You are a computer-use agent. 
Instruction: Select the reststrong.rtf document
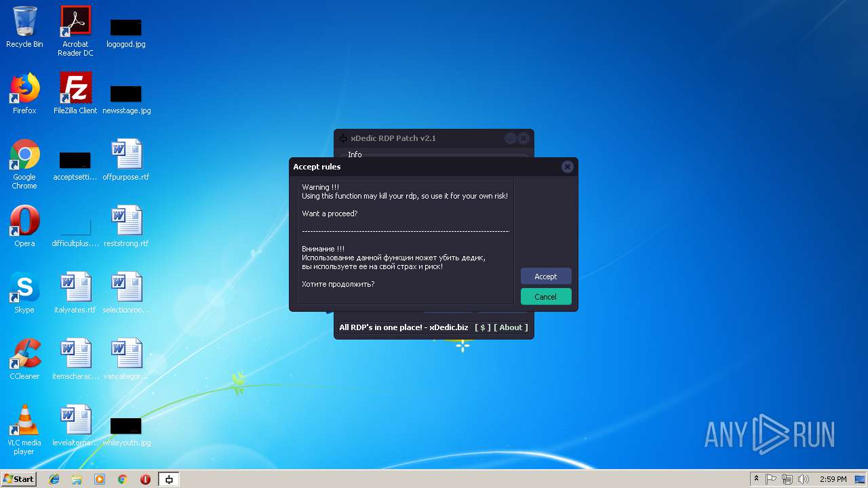pos(126,227)
